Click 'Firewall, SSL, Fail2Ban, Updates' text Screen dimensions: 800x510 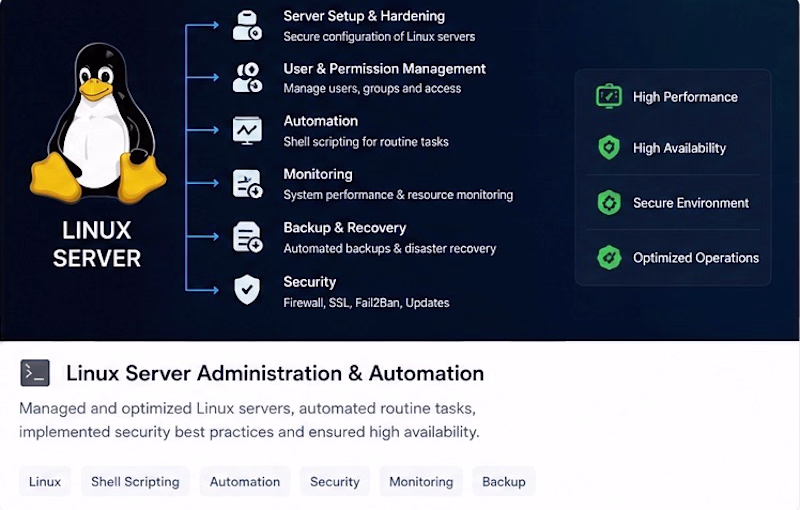(366, 303)
